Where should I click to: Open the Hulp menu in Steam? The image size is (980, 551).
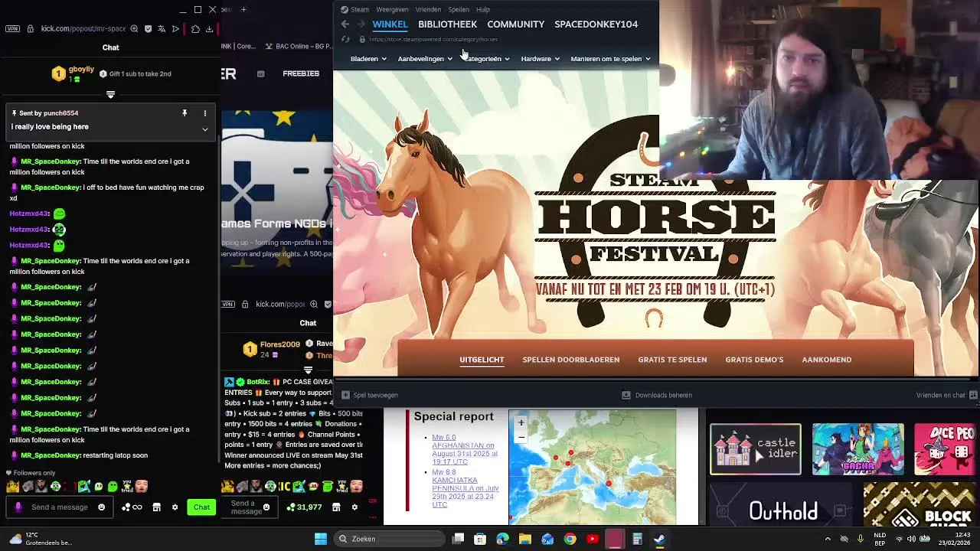click(482, 9)
